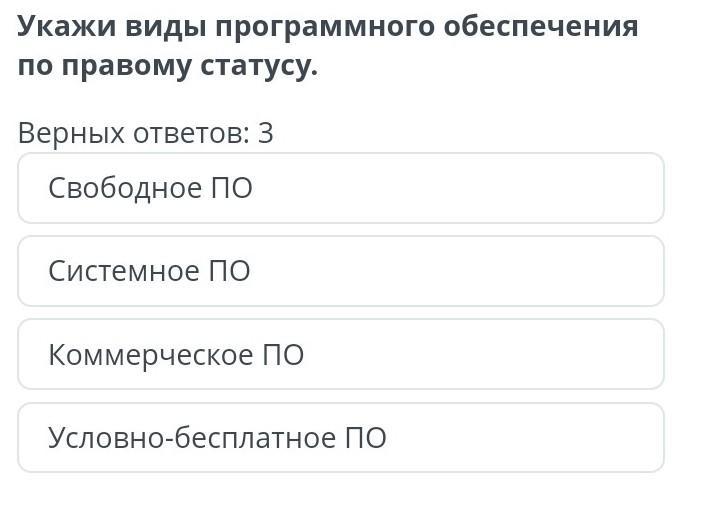Screen dimensions: 701x528
Task: Choose free software answer Свободное ПО
Action: [x=341, y=188]
